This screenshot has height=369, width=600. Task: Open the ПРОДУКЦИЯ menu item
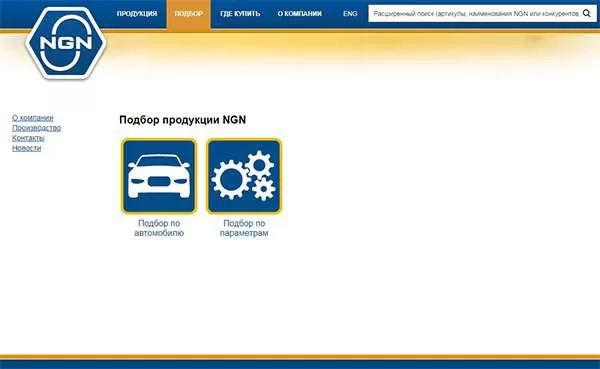(x=137, y=14)
